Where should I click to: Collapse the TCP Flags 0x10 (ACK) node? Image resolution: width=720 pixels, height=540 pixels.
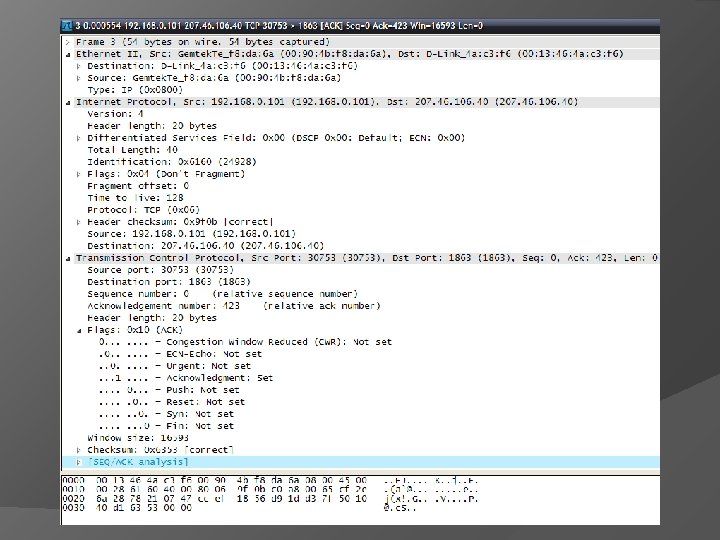[79, 331]
